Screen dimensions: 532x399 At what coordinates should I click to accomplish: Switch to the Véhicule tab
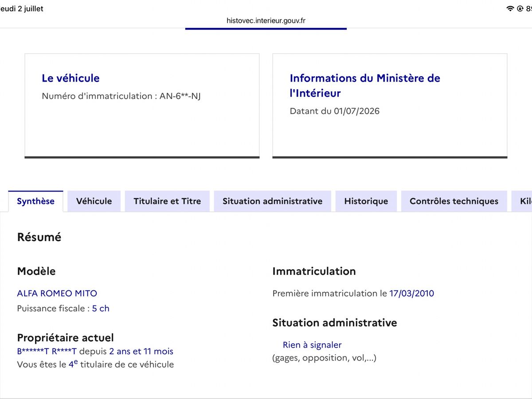(x=94, y=201)
